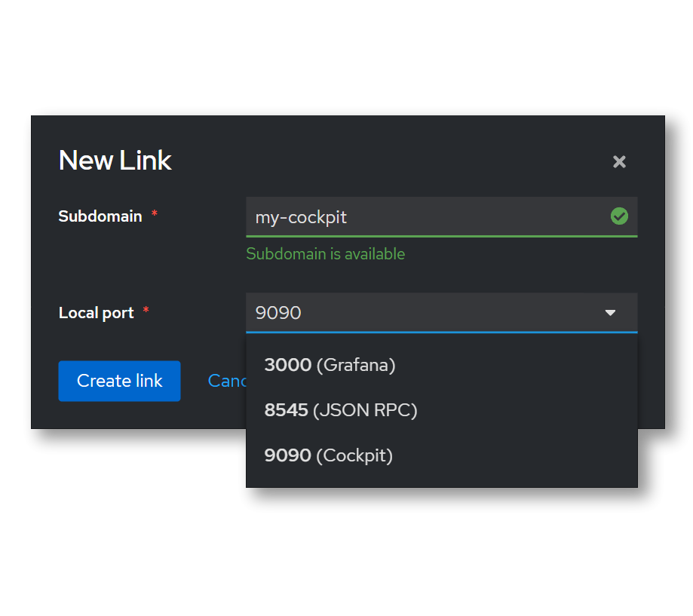
Task: Choose port 9090 (Cockpit) in the dropdown
Action: click(329, 455)
